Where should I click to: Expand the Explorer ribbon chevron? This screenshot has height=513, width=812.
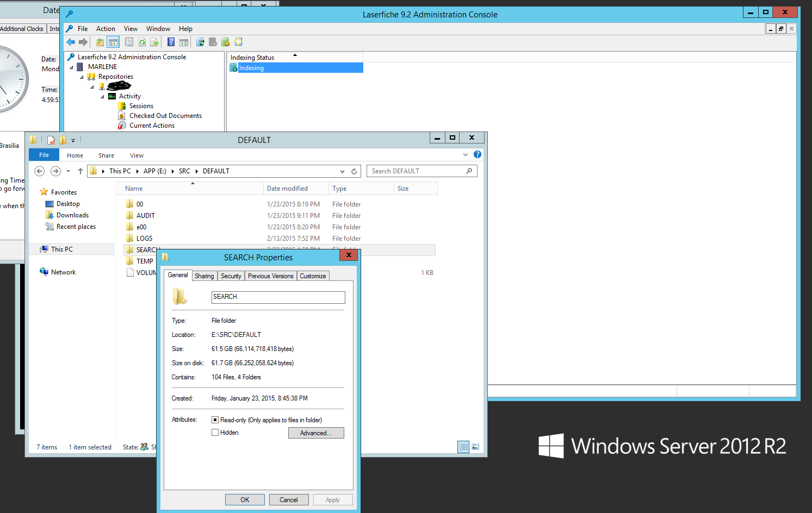pos(466,155)
